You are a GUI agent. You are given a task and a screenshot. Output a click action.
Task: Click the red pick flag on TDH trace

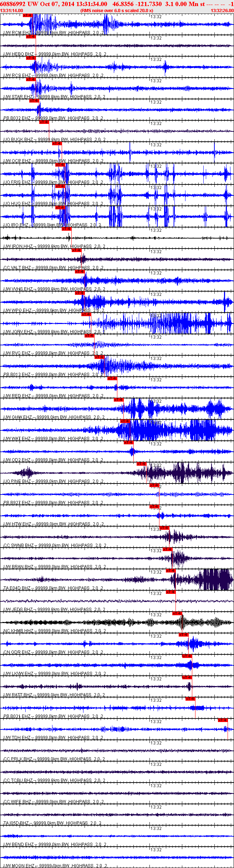[223, 720]
